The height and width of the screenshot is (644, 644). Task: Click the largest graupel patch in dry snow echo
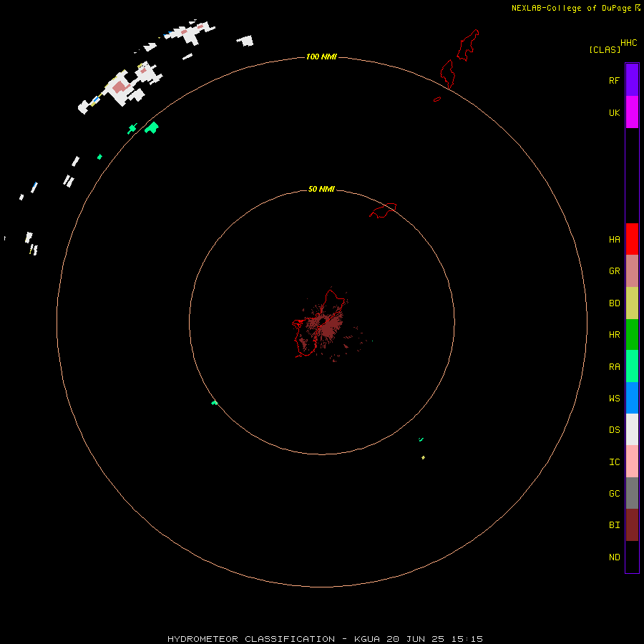119,87
